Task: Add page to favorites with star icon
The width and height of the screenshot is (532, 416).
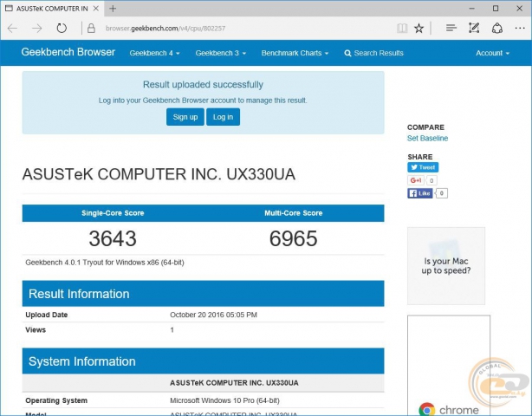Action: click(419, 28)
